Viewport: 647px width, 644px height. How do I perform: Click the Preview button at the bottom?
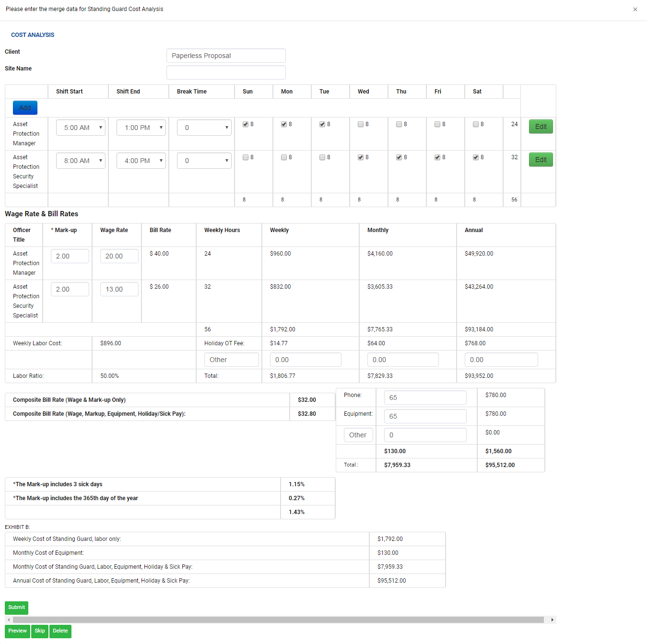coord(17,631)
